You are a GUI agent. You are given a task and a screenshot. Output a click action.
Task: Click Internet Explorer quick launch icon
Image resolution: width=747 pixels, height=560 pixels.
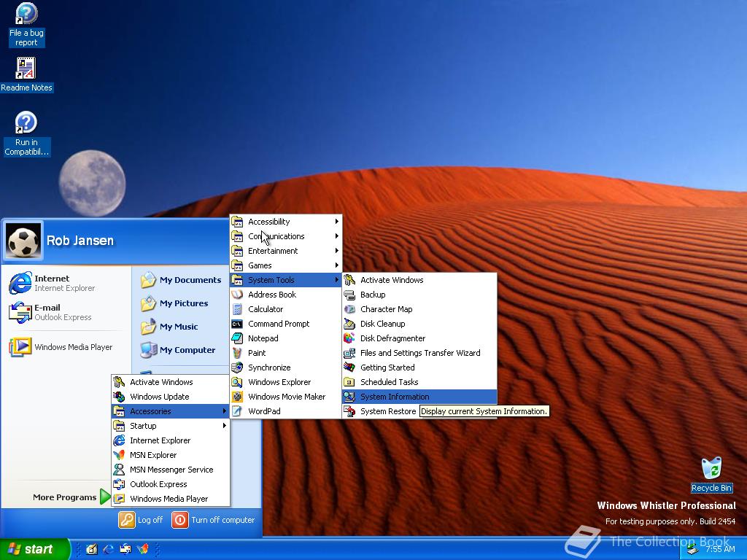point(109,549)
